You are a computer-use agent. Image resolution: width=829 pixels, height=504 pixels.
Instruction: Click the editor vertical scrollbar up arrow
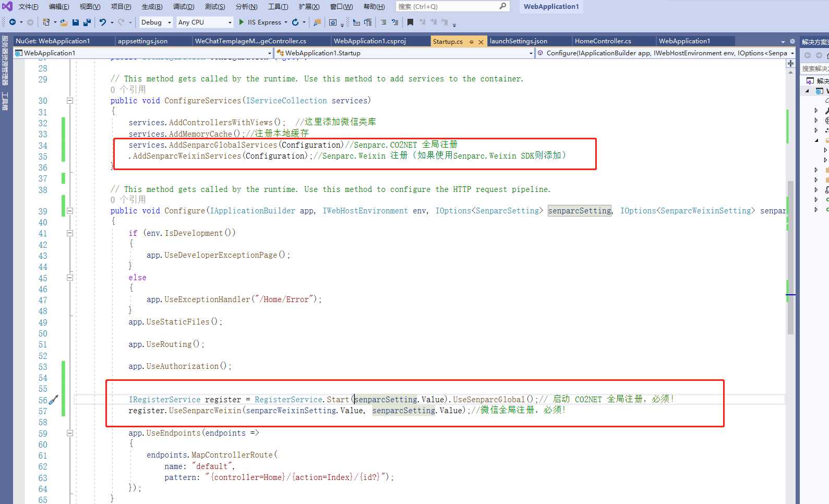(790, 73)
